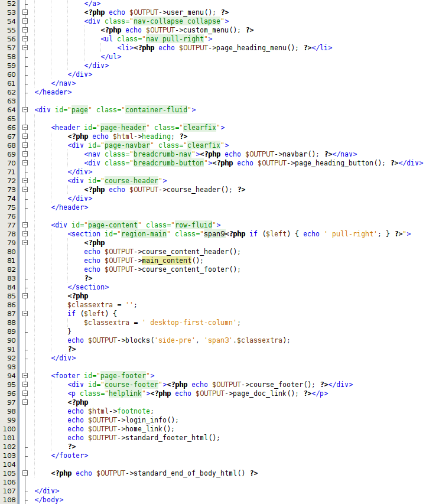Click line number 52 in the gutter

pos(11,4)
